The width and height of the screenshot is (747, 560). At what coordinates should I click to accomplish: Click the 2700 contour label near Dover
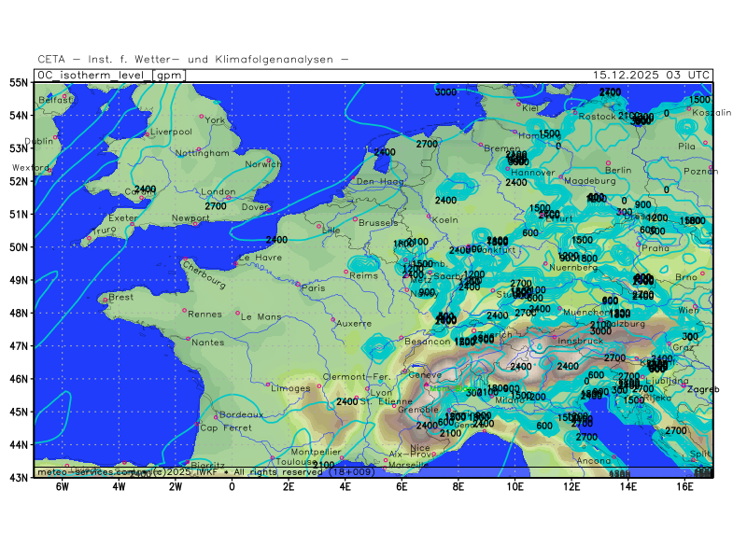coord(216,206)
